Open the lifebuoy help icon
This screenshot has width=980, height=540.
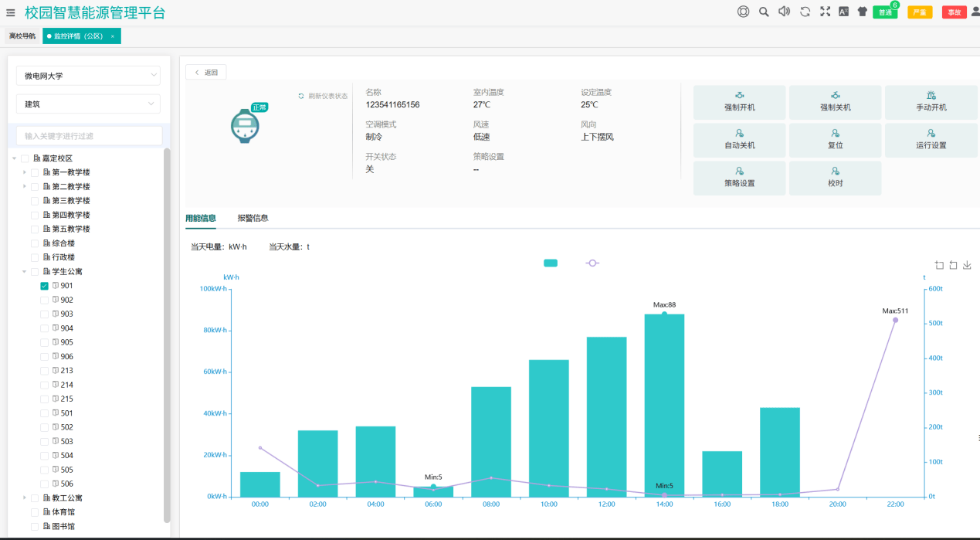[x=743, y=12]
